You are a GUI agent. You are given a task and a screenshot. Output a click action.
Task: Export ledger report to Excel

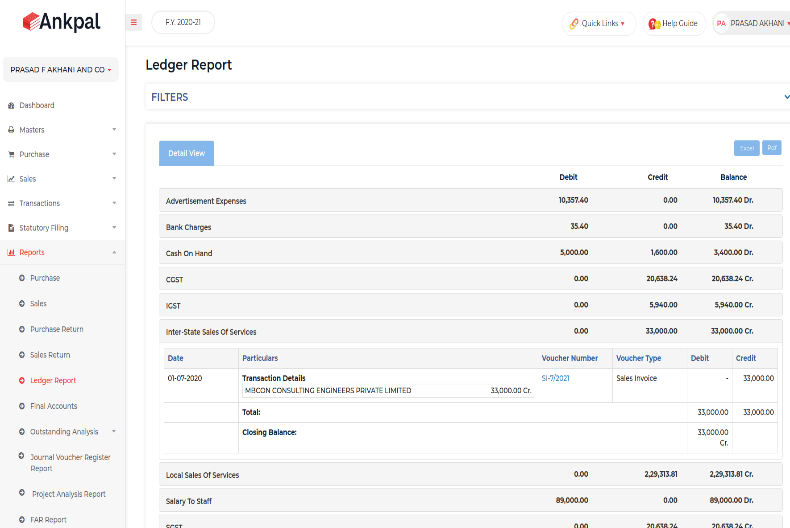coord(746,148)
